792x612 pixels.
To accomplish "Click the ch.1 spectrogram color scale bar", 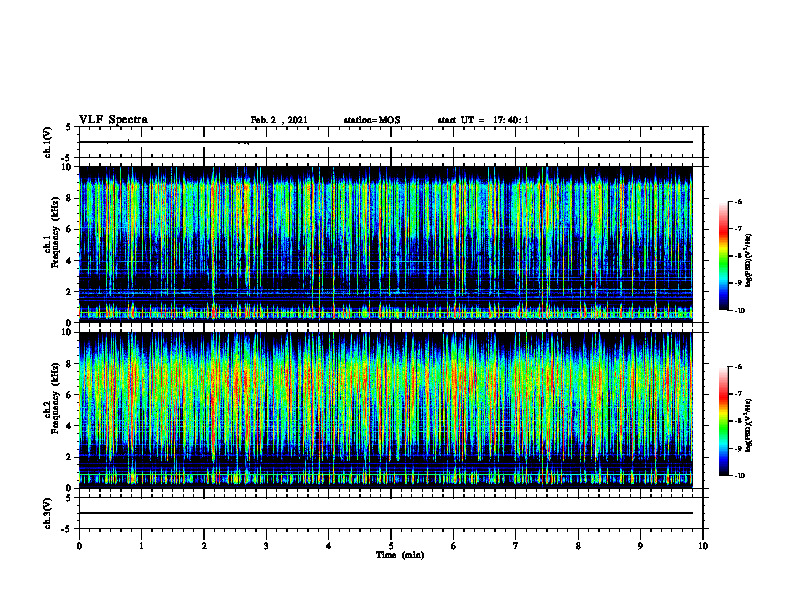I will pyautogui.click(x=723, y=256).
